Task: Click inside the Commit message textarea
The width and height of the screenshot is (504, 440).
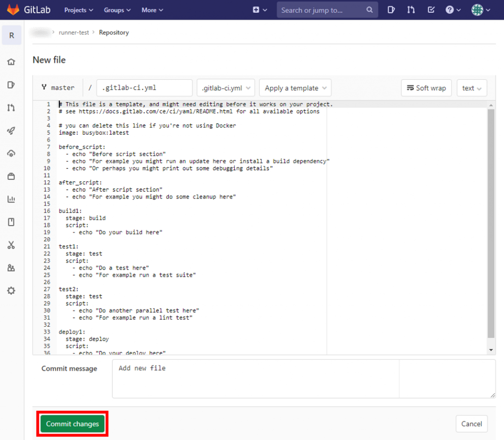Action: [x=303, y=379]
